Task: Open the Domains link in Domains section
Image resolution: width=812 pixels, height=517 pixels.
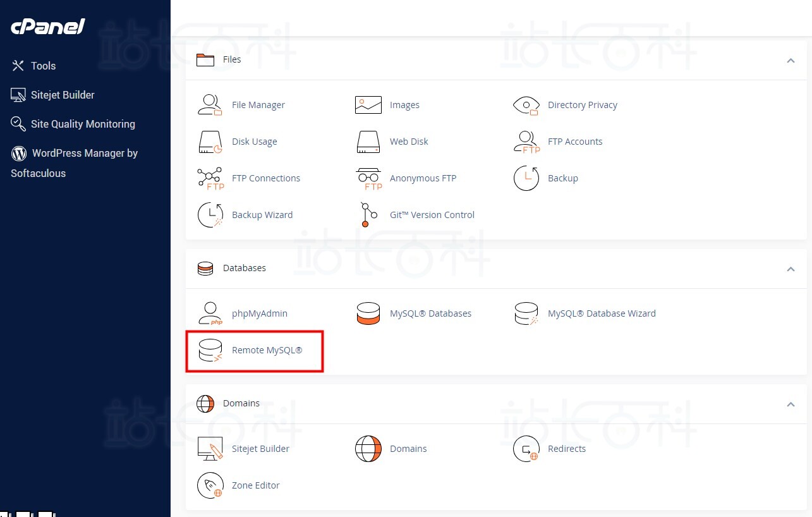Action: point(408,449)
